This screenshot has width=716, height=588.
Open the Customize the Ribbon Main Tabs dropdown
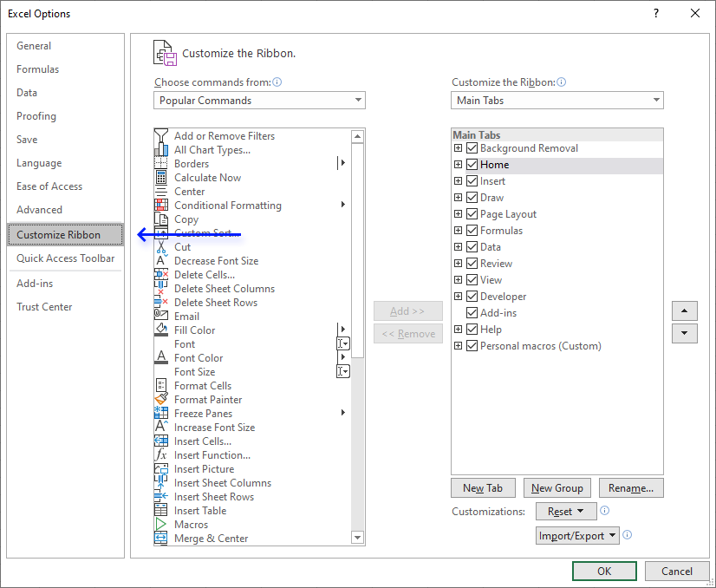[x=557, y=100]
